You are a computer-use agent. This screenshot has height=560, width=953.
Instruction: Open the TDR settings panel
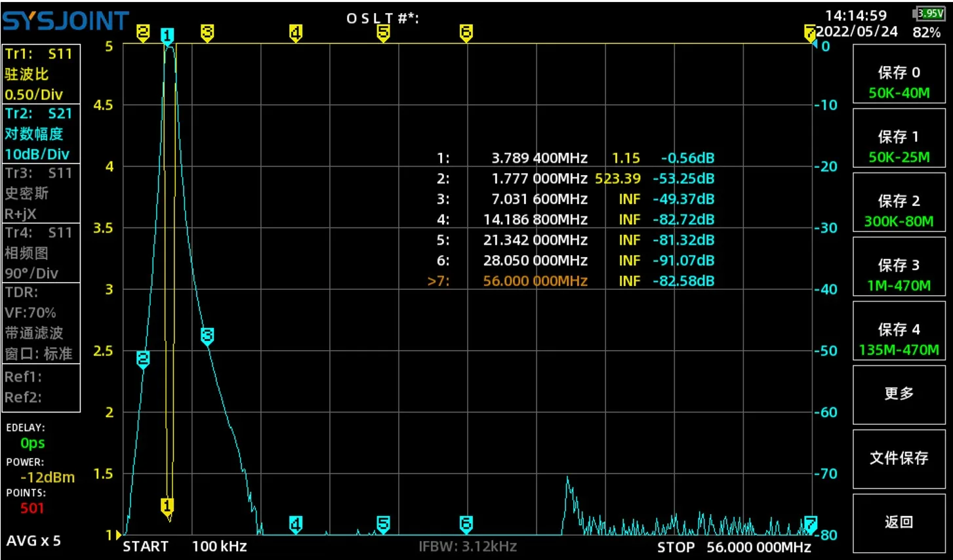(41, 323)
